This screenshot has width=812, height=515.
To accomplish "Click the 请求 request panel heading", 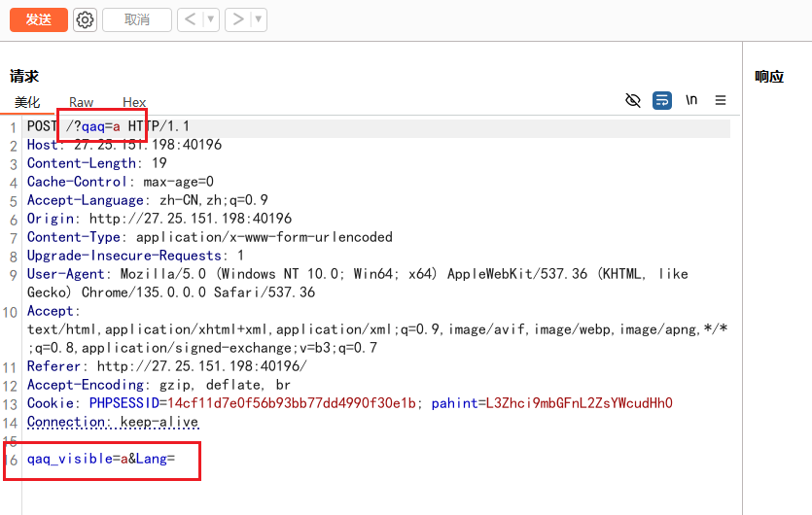I will (x=24, y=77).
